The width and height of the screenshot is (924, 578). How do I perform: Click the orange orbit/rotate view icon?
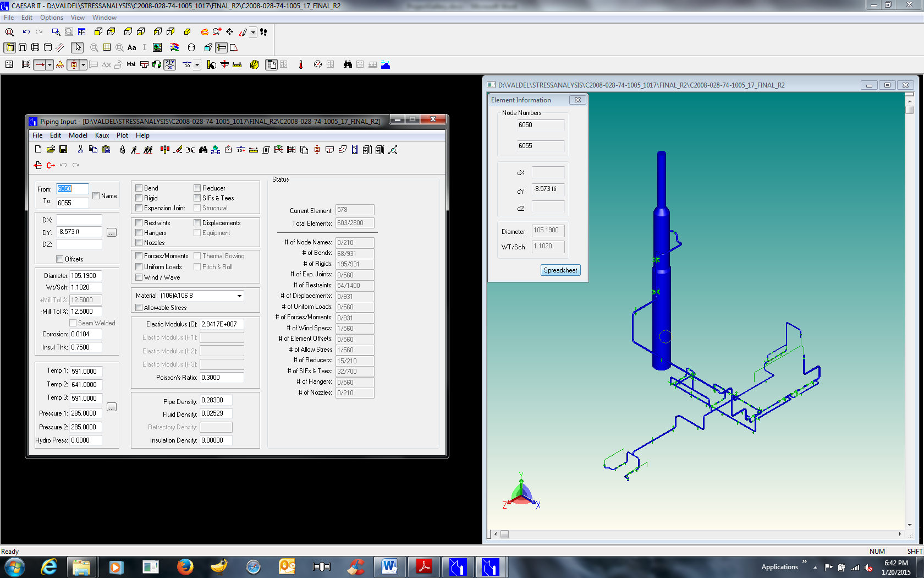click(205, 32)
